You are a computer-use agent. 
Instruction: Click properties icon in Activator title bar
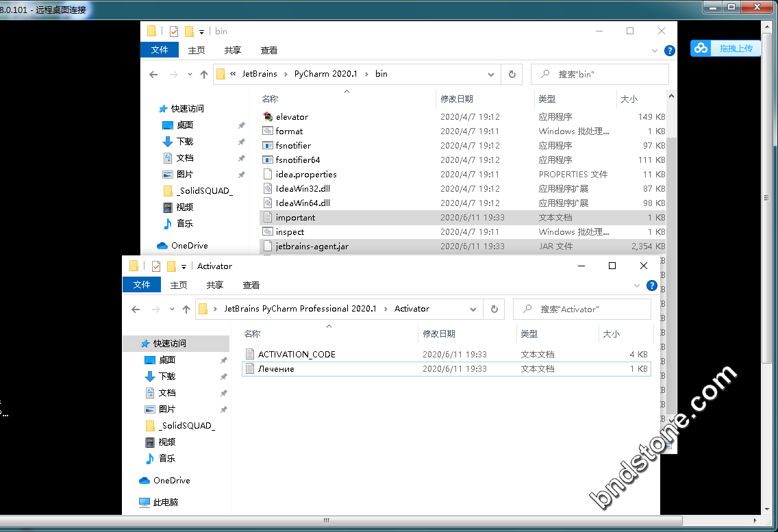156,266
